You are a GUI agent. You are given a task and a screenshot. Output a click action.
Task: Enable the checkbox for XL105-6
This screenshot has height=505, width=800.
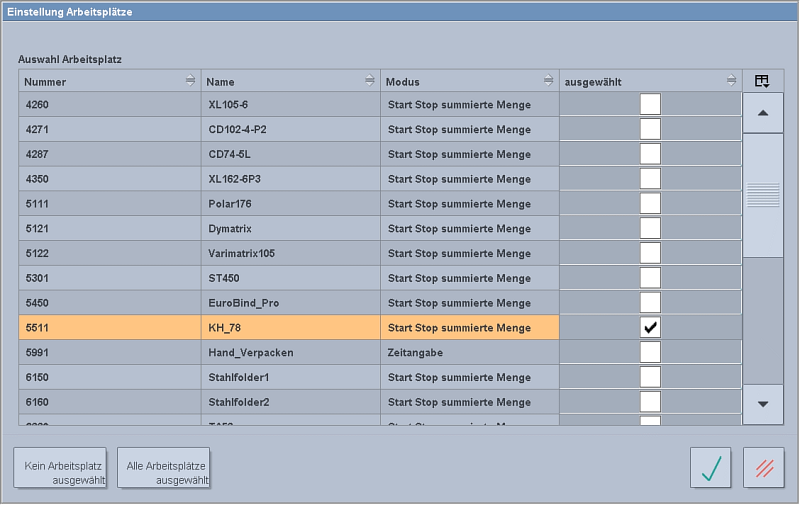[x=650, y=104]
